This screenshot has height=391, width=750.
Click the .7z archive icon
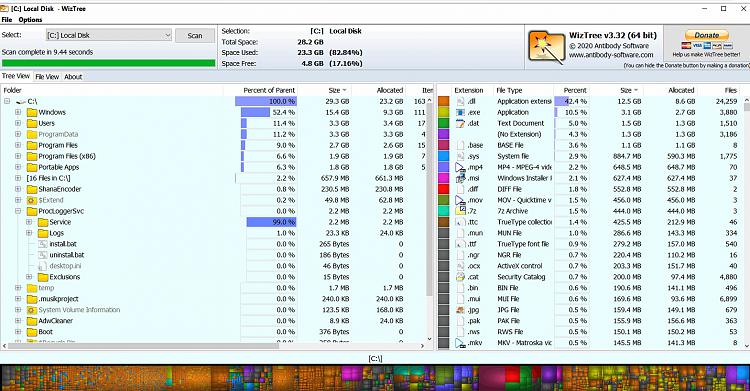click(x=460, y=211)
